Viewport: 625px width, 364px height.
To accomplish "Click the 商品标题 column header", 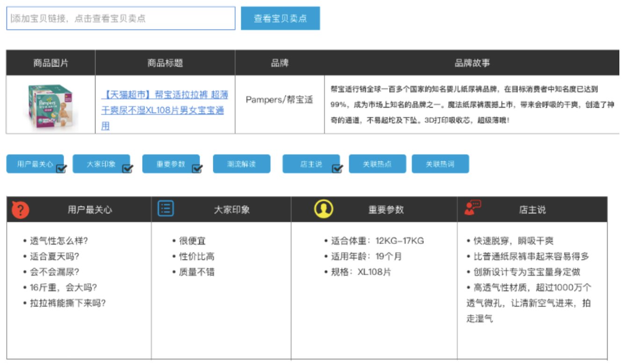I will [165, 63].
